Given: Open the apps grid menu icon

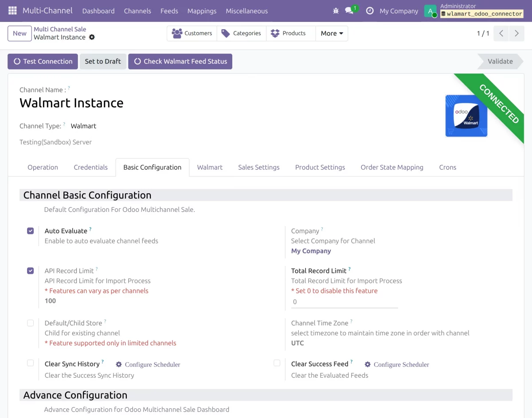Looking at the screenshot, I should 12,11.
